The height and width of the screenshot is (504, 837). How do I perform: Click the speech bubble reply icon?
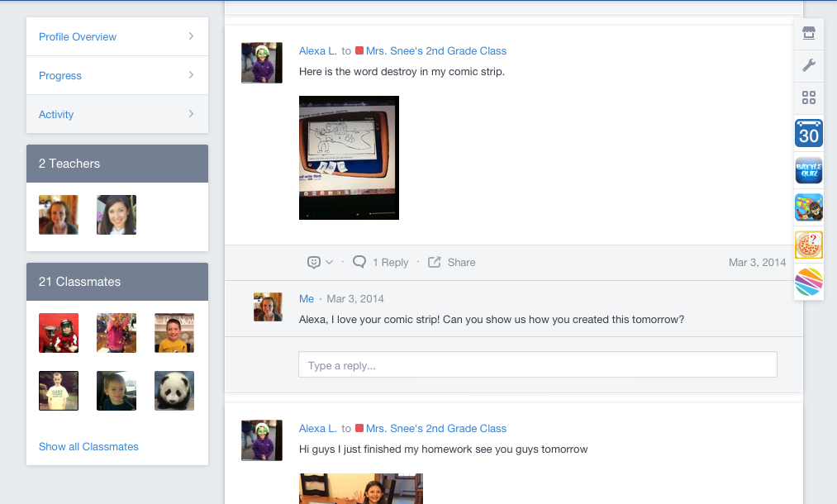[x=359, y=262]
